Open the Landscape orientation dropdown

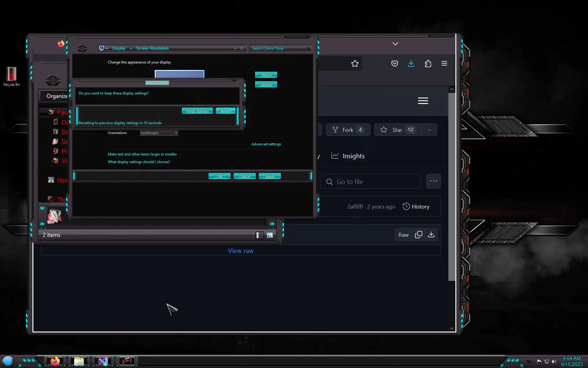pos(159,133)
